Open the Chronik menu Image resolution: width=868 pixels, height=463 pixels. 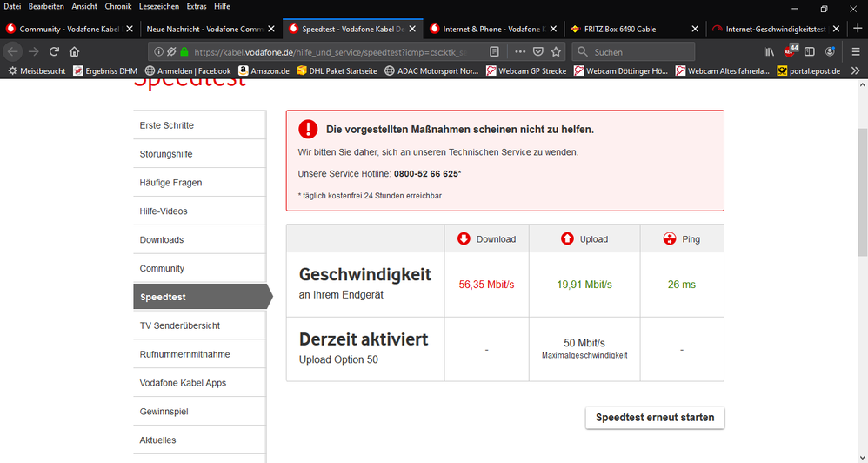pos(118,7)
